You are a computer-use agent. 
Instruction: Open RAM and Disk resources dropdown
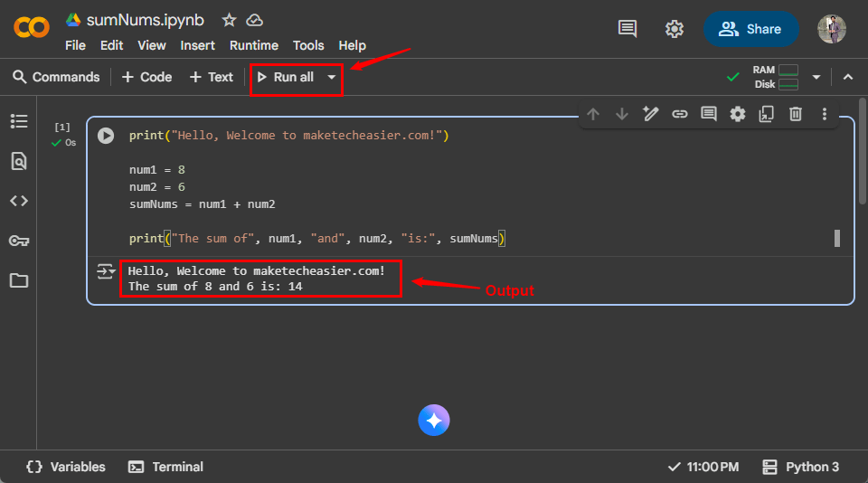[816, 77]
